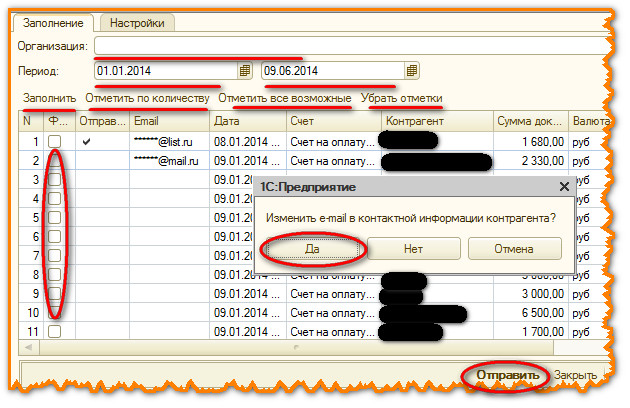Click date cell in row 11
The image size is (630, 408).
tap(248, 332)
